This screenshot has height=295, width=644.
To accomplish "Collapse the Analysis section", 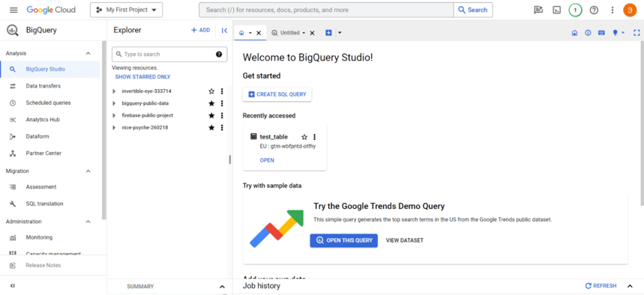I will pyautogui.click(x=88, y=53).
